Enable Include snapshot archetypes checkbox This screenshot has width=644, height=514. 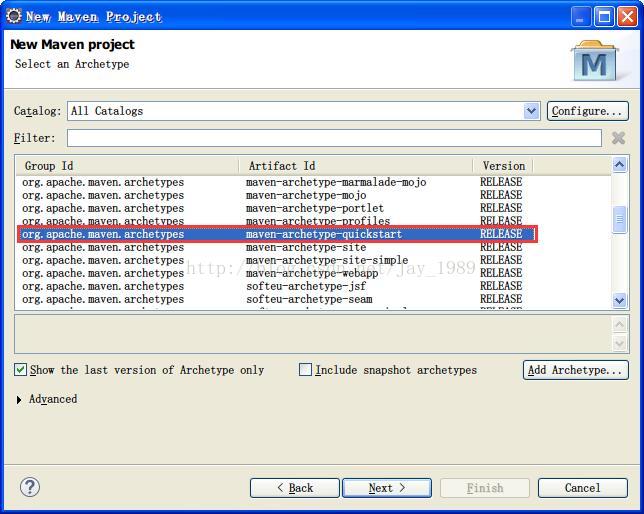pos(305,369)
